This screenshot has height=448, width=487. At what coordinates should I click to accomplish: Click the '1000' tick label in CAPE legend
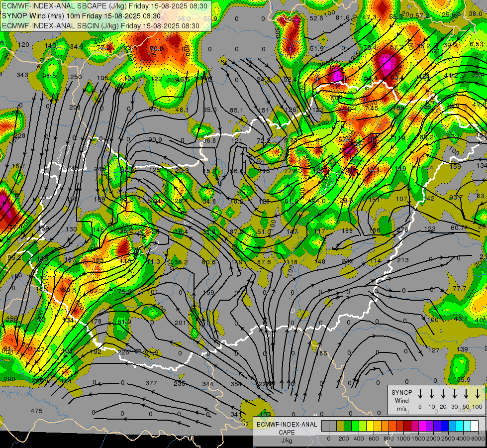(x=403, y=439)
